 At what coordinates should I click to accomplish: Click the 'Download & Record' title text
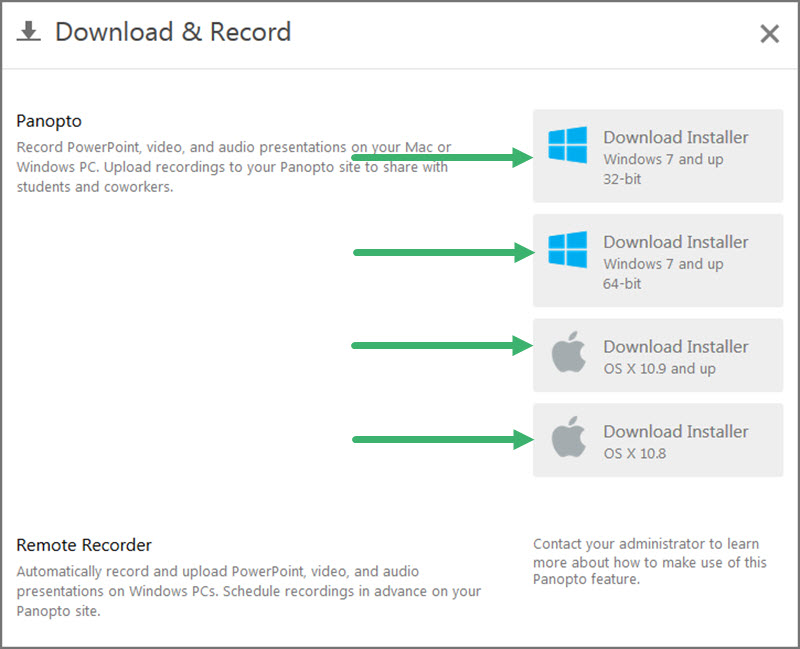[173, 32]
